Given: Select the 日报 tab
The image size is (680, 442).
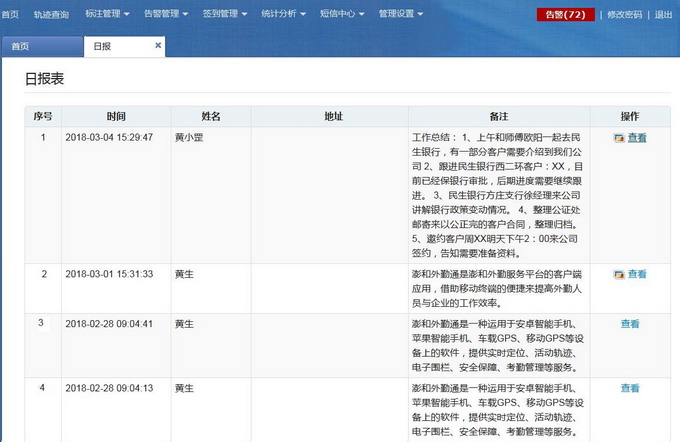Looking at the screenshot, I should [x=103, y=47].
